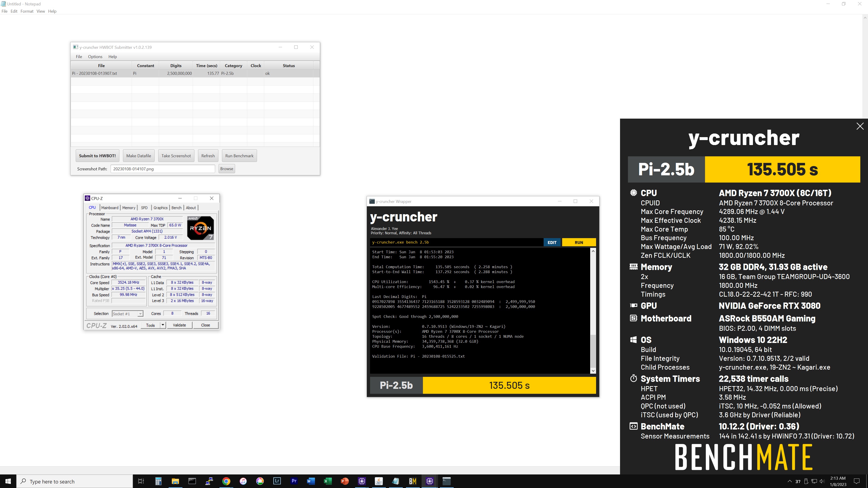Click the y-cruncher console scrollbar up arrow
This screenshot has width=868, height=488.
click(x=593, y=251)
